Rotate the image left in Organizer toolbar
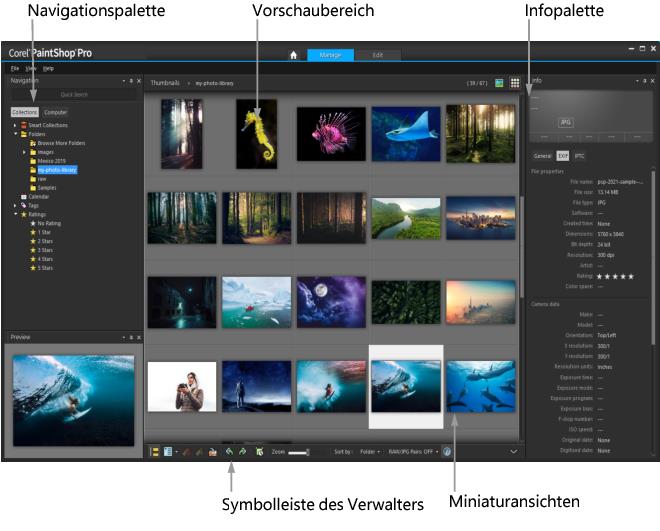Screen dimensions: 660x531 point(228,452)
